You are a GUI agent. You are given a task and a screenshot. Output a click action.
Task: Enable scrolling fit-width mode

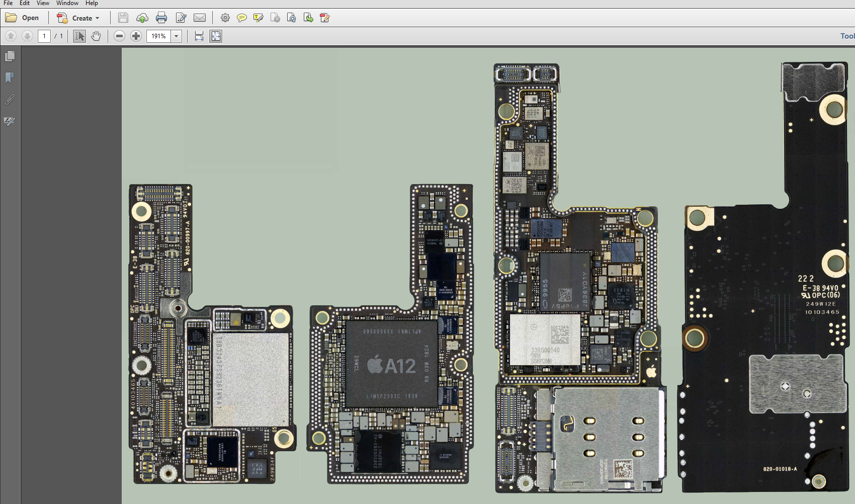[199, 36]
